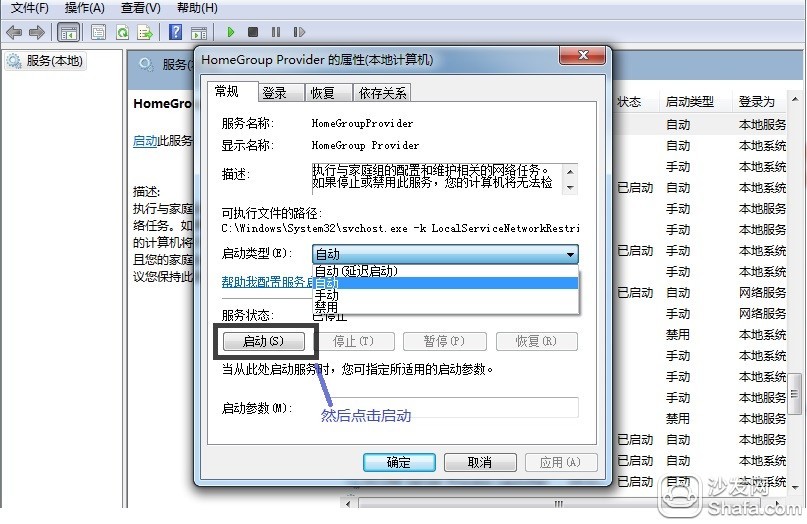The height and width of the screenshot is (524, 807).
Task: Click the back arrow toolbar icon
Action: pyautogui.click(x=14, y=32)
